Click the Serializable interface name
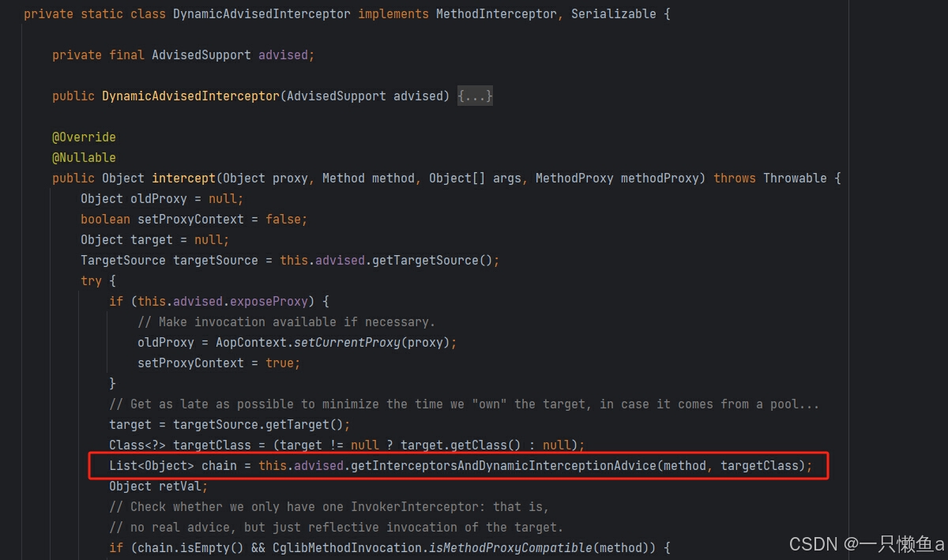 coord(614,14)
